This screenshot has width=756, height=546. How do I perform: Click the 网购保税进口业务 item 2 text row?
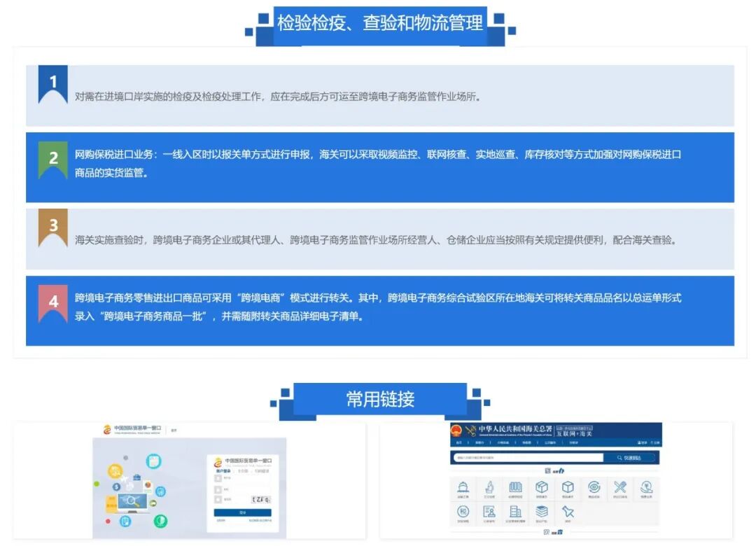[x=378, y=164]
